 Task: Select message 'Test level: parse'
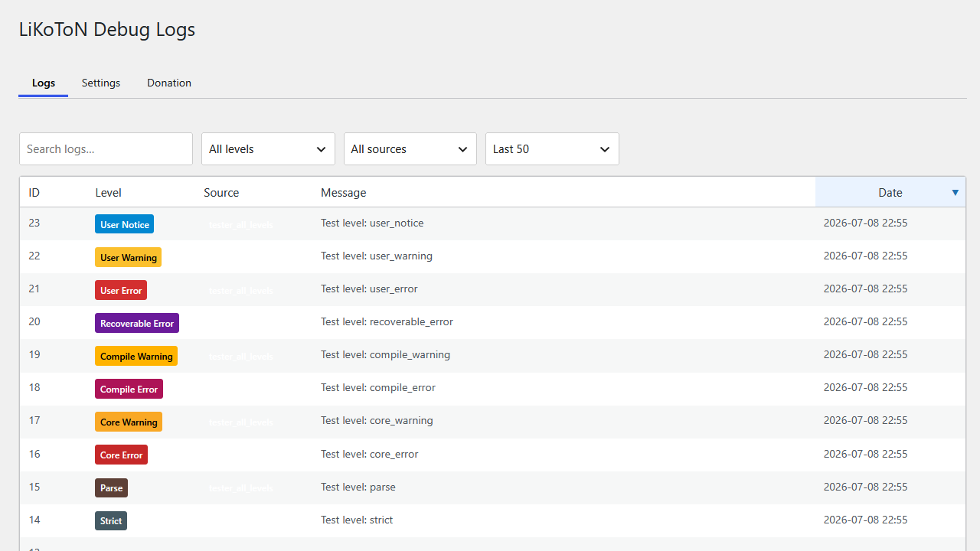tap(358, 487)
